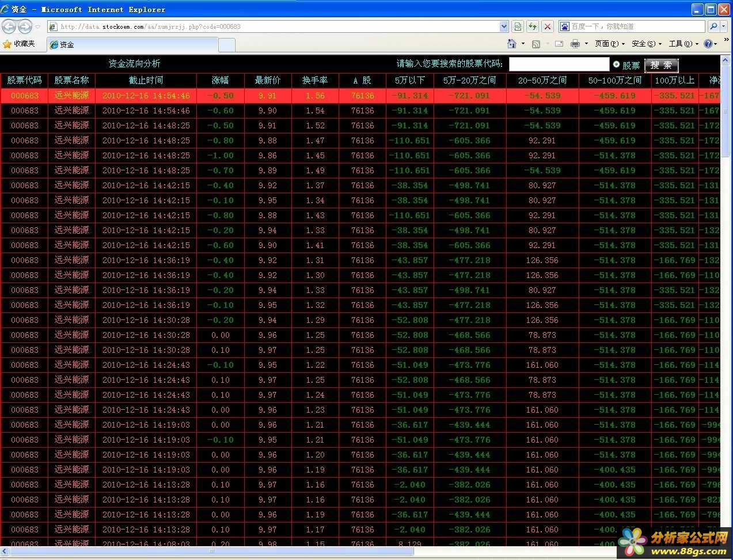Click the Home house icon
The image size is (733, 560).
512,44
